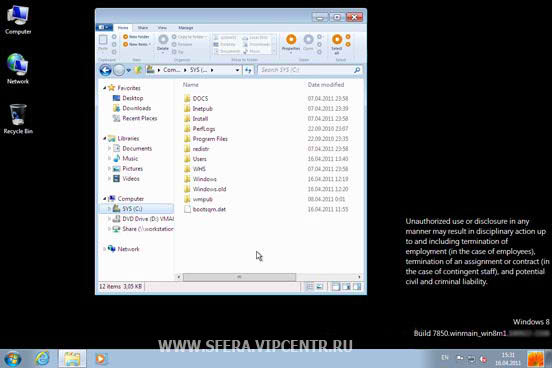Go up one folder level
The width and height of the screenshot is (552, 368).
[138, 70]
